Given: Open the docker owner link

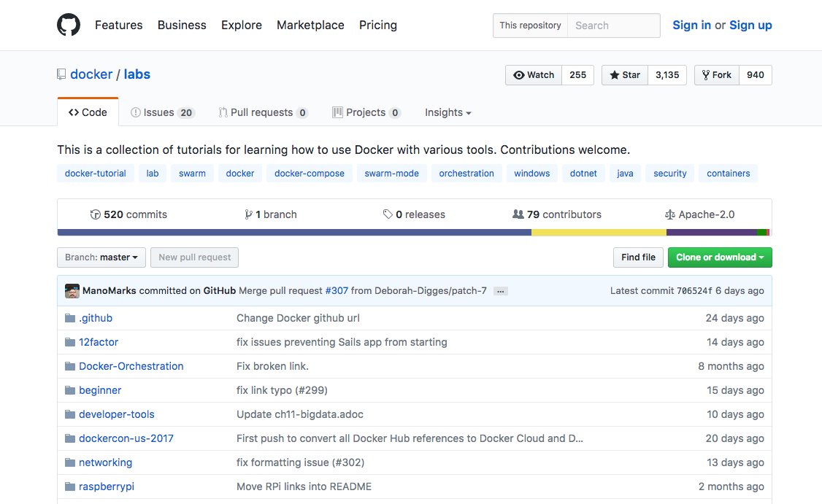Looking at the screenshot, I should point(91,74).
